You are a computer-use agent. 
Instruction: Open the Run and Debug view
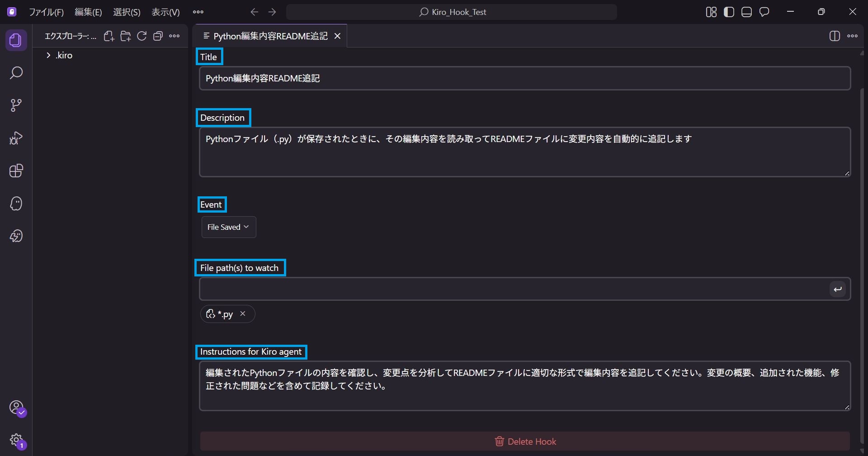(16, 138)
